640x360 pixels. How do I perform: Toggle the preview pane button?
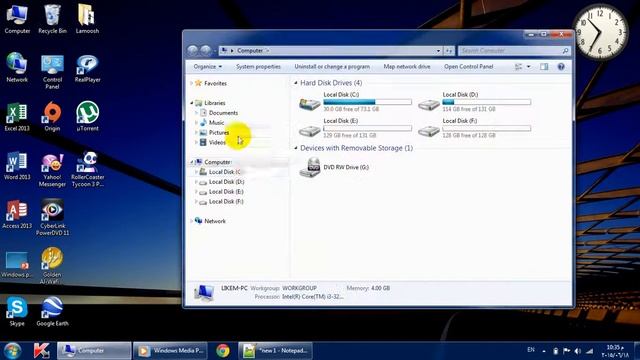[x=544, y=67]
